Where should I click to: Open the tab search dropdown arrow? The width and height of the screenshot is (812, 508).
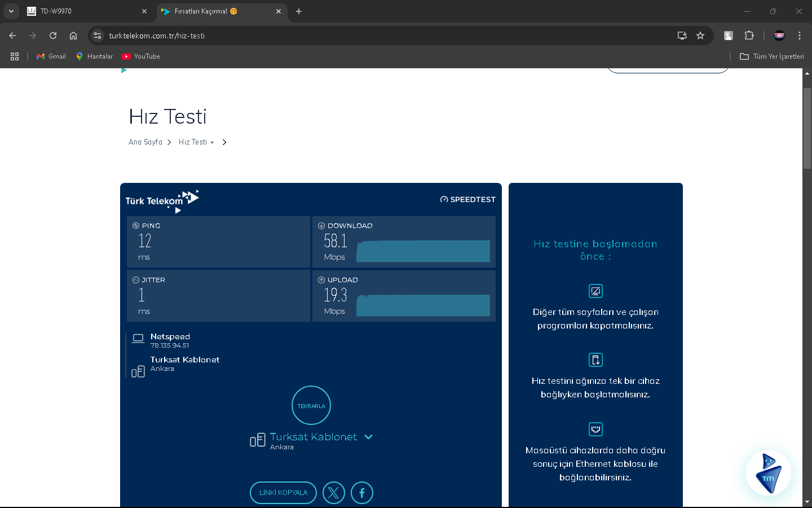(11, 11)
